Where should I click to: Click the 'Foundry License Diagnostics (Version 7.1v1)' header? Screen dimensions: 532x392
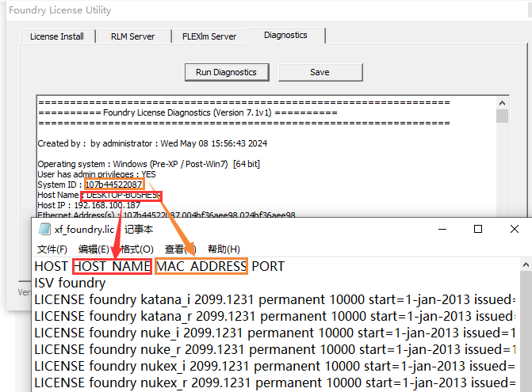[187, 112]
